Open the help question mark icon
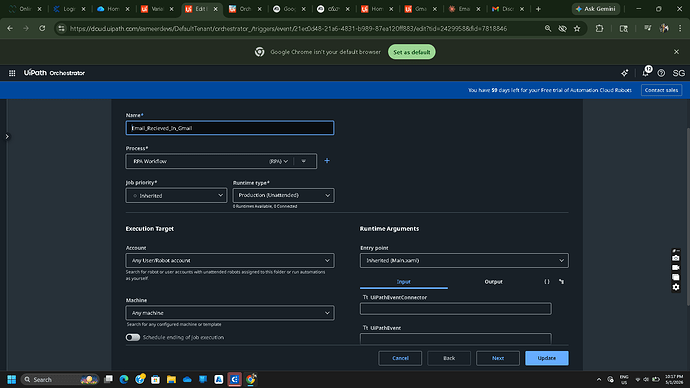The height and width of the screenshot is (388, 690). [x=661, y=73]
